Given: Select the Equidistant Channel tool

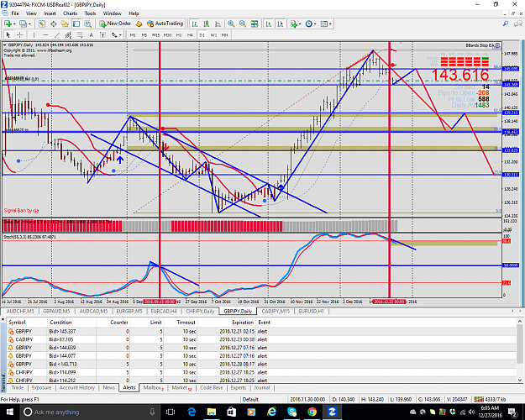Looking at the screenshot, I should click(68, 34).
